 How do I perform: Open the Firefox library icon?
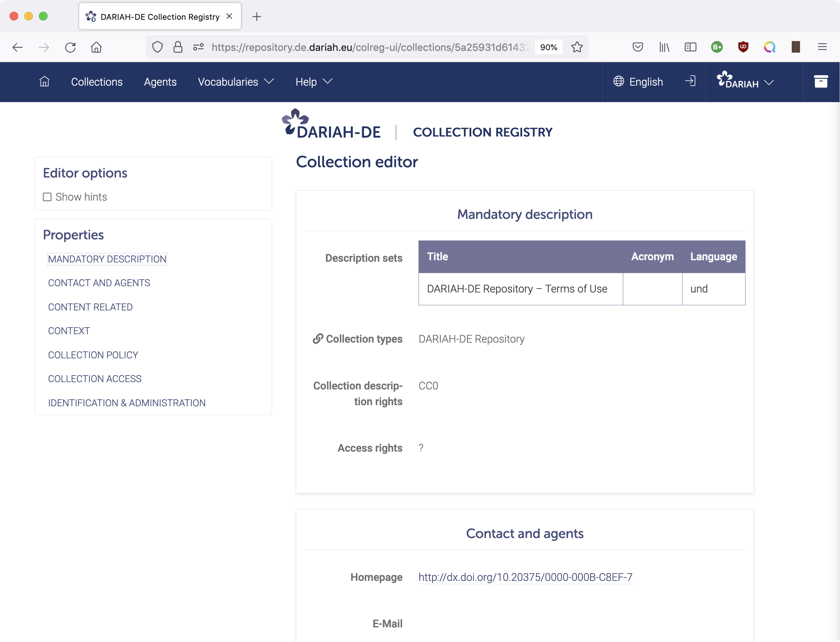coord(664,47)
